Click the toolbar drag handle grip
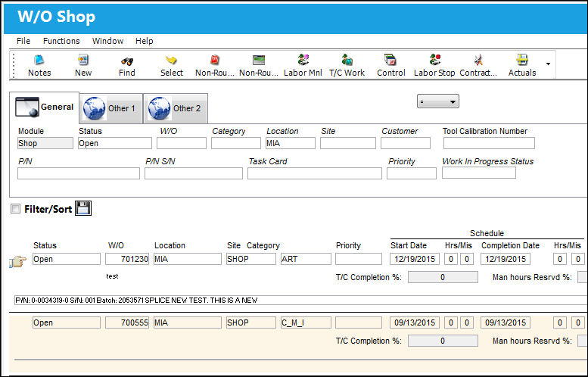 click(14, 65)
